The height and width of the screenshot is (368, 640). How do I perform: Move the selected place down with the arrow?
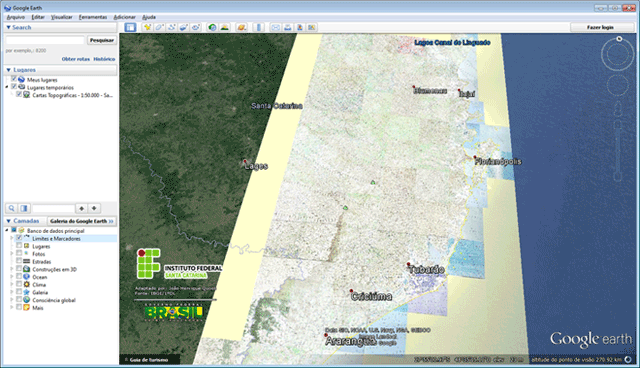(x=94, y=208)
